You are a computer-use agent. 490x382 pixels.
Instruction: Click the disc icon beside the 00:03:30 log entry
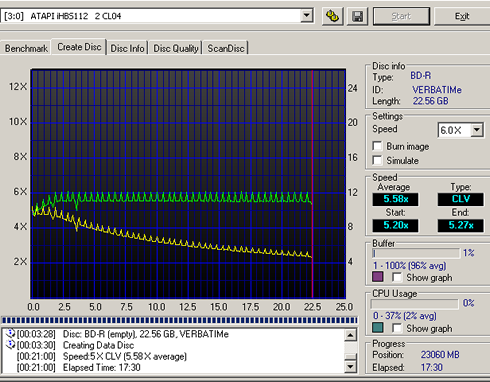11,344
